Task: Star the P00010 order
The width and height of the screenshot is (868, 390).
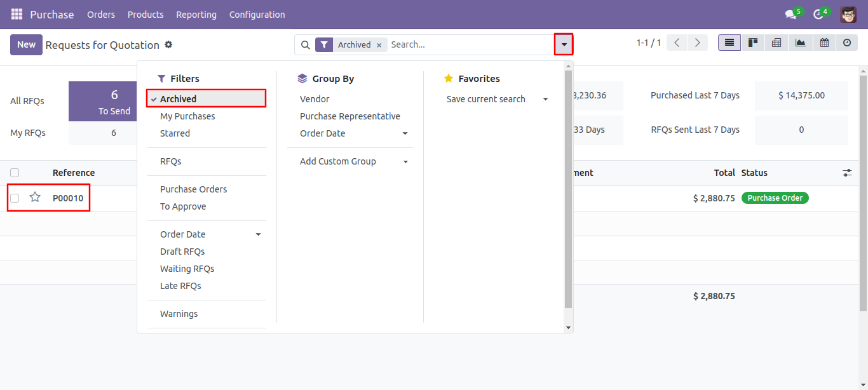Action: pos(35,198)
